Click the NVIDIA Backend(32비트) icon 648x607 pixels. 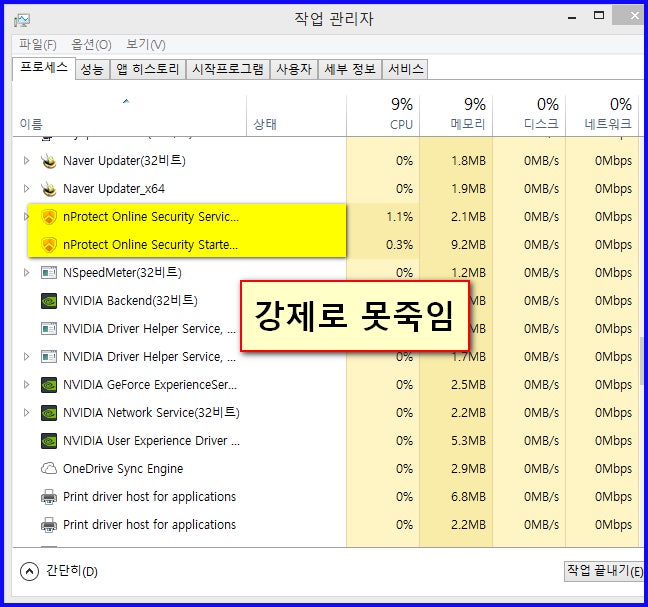point(49,301)
